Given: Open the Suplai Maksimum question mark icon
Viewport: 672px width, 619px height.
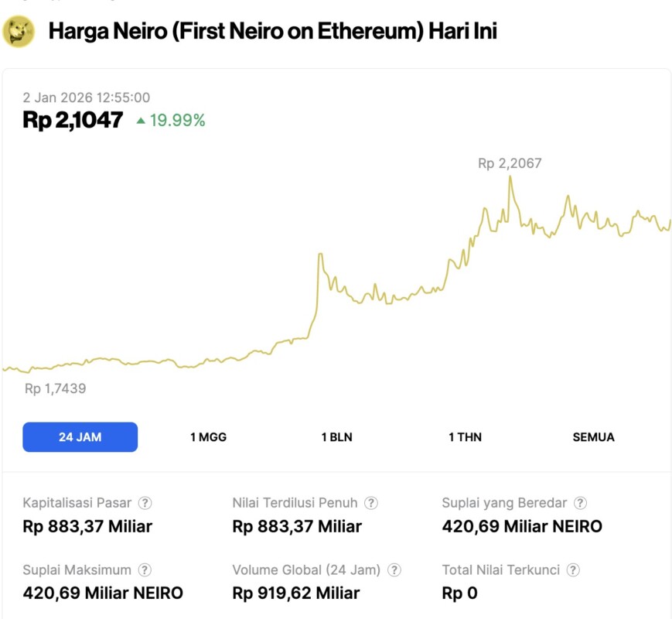Looking at the screenshot, I should (x=145, y=570).
